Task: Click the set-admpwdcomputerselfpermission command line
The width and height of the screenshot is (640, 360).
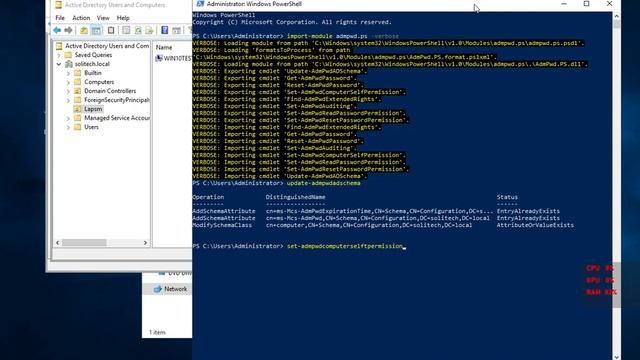Action: click(344, 246)
